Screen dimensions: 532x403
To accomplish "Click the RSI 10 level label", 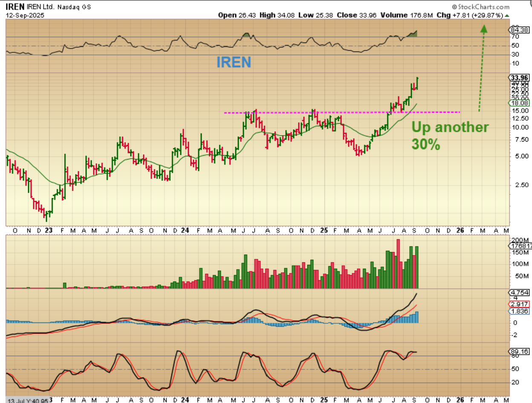I will coord(515,64).
